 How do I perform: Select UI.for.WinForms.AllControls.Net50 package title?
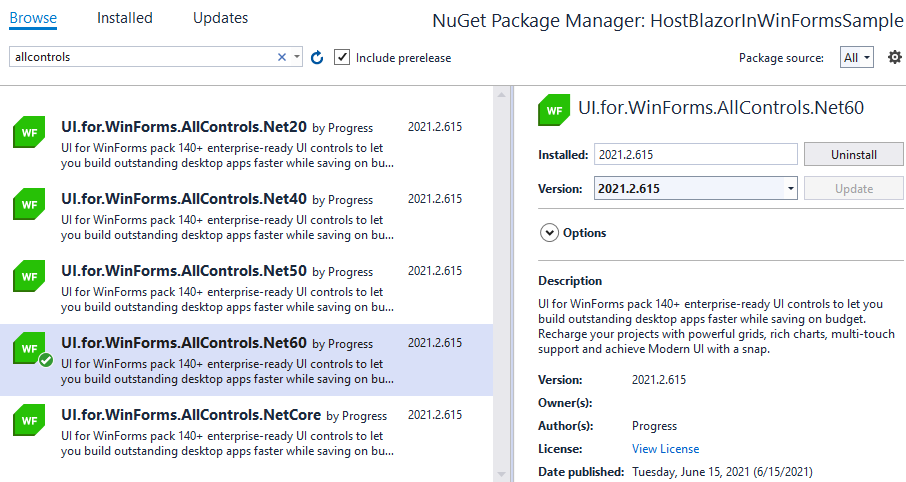click(184, 270)
